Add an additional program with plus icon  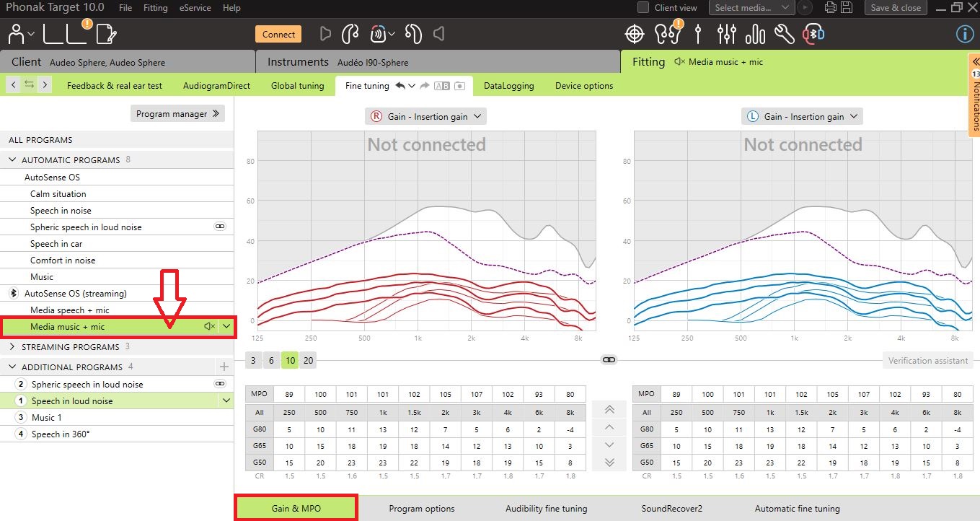pyautogui.click(x=224, y=367)
